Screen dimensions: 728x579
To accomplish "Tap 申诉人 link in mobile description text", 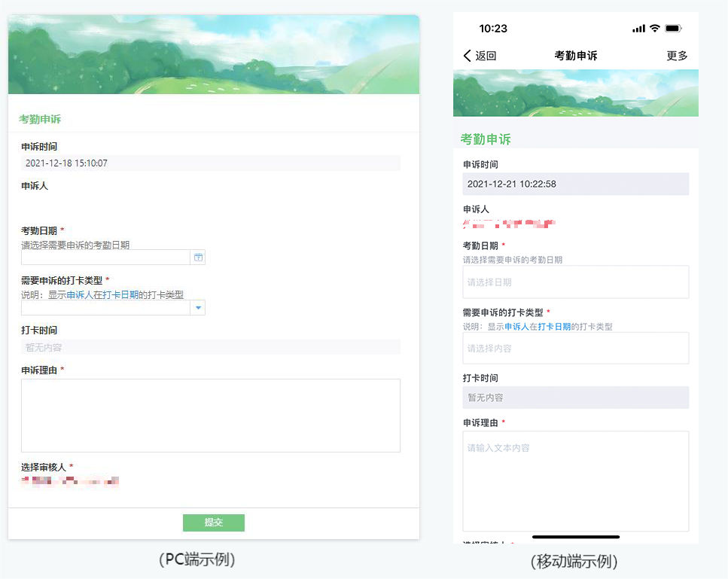I will pos(516,327).
